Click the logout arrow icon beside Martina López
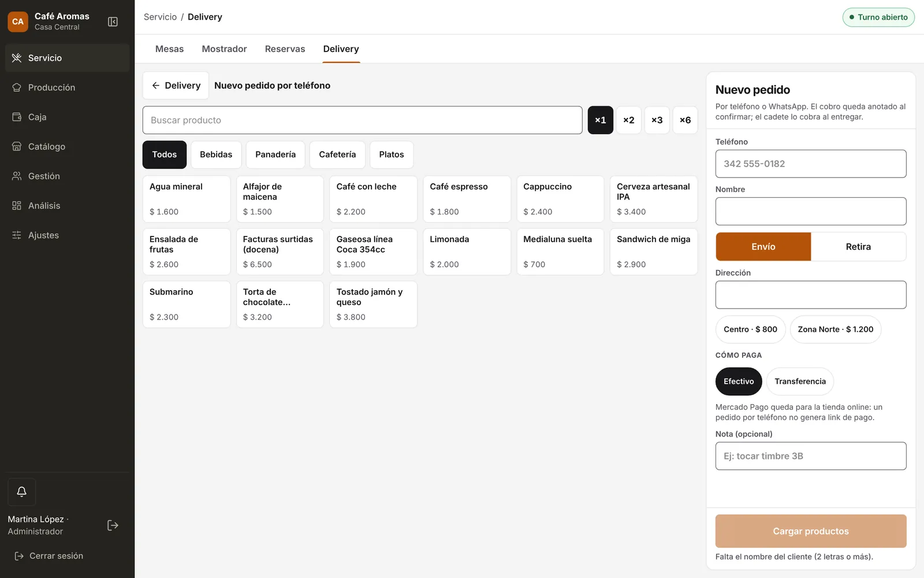This screenshot has width=924, height=578. pyautogui.click(x=113, y=525)
